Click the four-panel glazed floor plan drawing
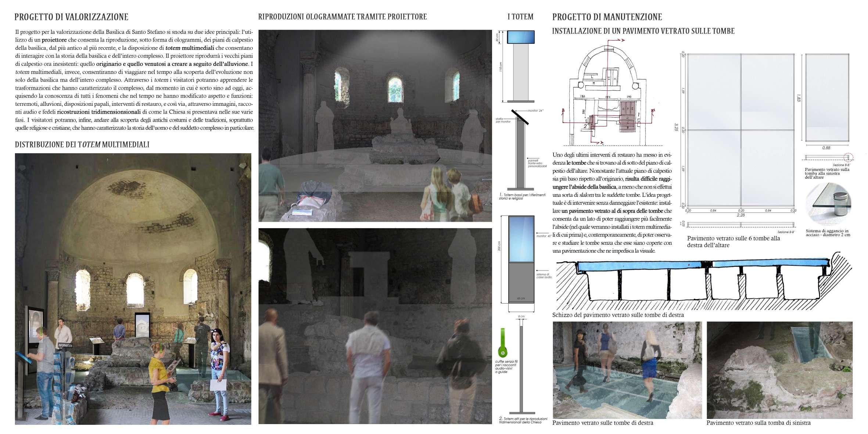 [x=740, y=130]
